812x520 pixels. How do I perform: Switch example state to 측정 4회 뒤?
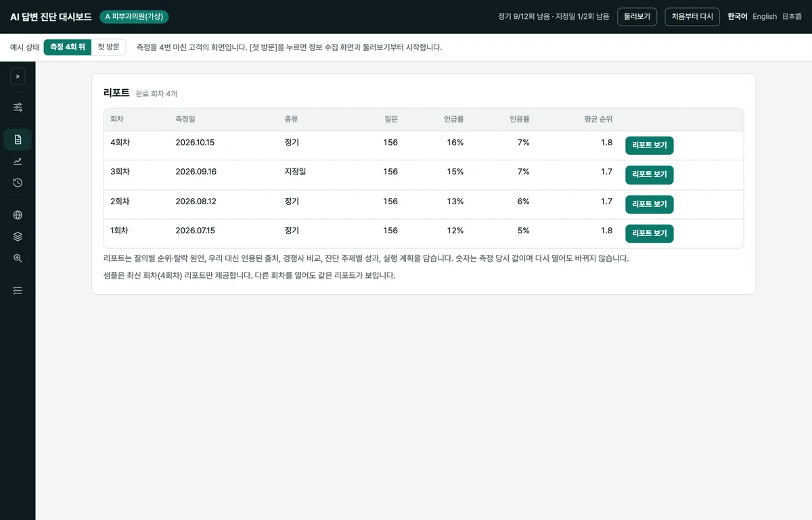click(x=68, y=47)
